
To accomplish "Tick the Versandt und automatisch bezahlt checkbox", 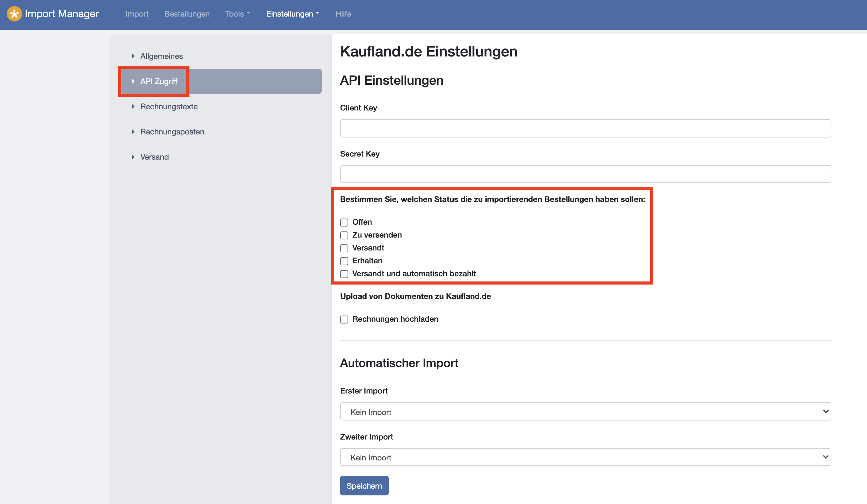I will coord(344,274).
